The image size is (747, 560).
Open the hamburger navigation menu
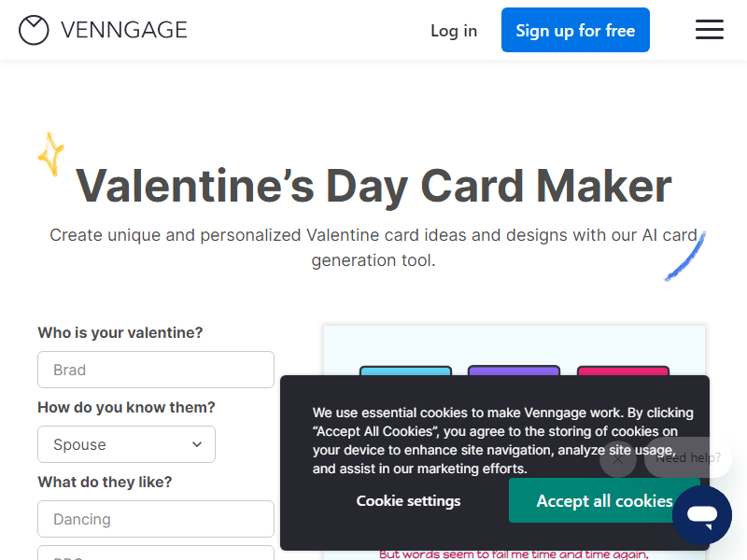point(710,30)
